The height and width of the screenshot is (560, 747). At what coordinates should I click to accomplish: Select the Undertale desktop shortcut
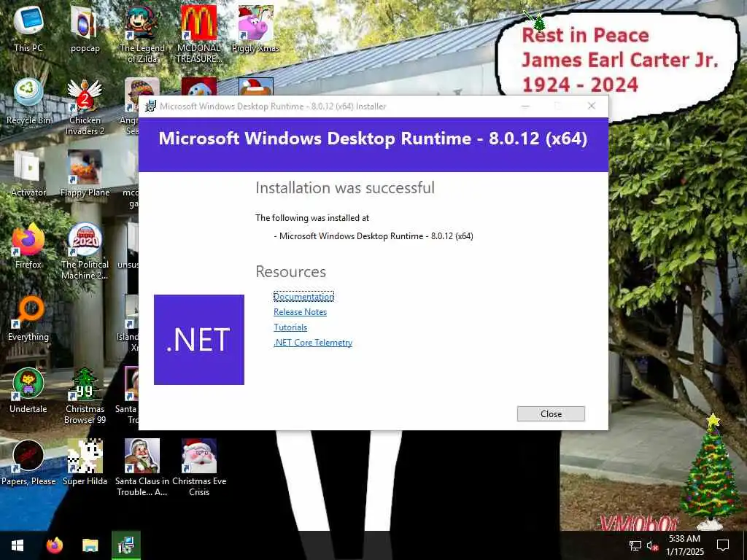click(28, 391)
